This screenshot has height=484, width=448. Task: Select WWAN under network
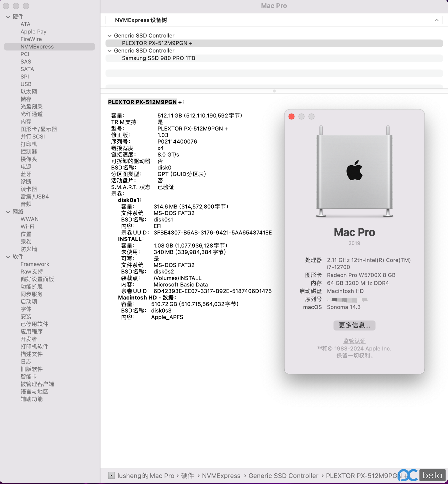point(29,219)
